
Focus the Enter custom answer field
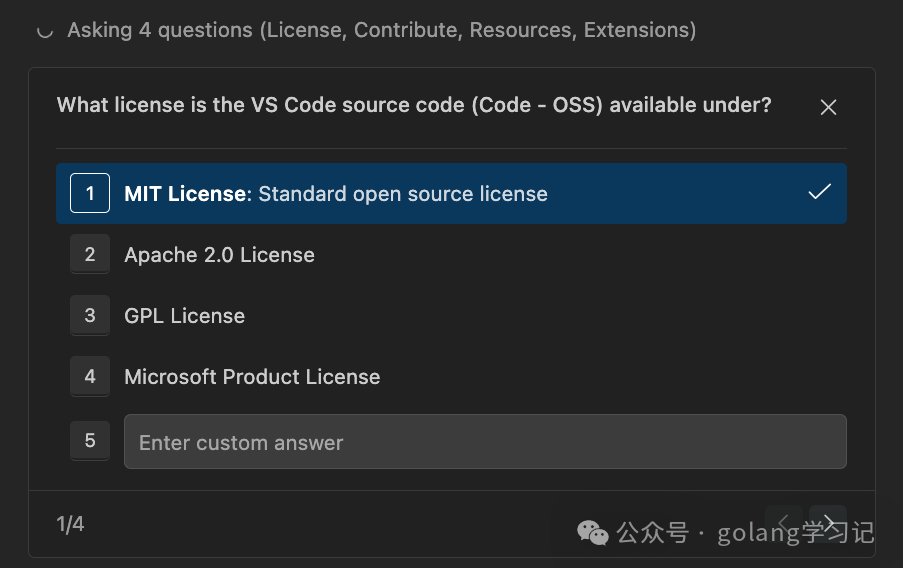(485, 442)
